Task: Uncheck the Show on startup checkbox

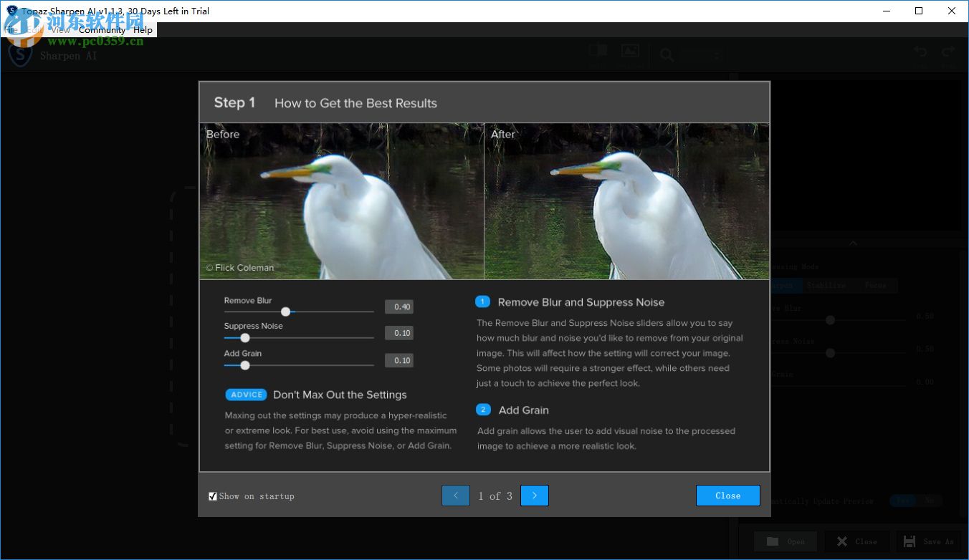Action: (213, 496)
